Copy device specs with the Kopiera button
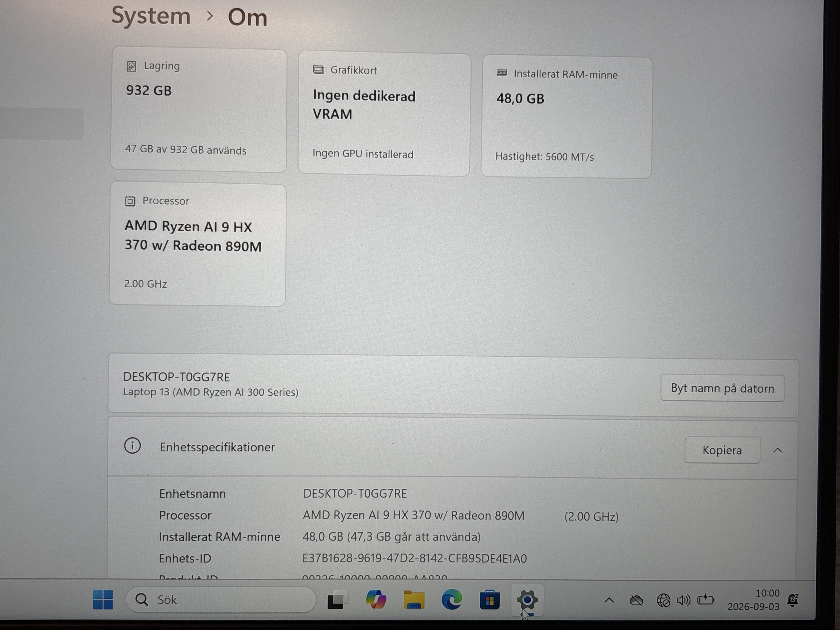This screenshot has height=630, width=840. point(722,450)
